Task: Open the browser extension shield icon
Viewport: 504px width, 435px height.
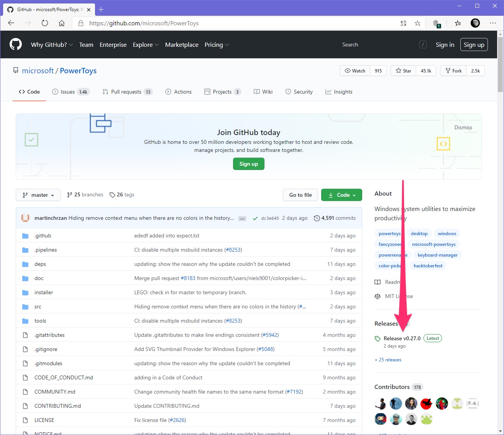Action: pos(437,23)
